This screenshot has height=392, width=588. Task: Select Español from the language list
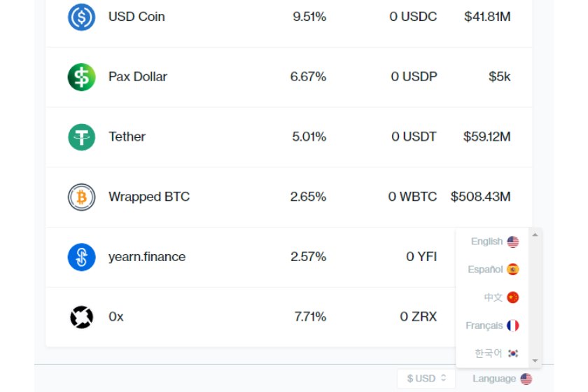click(493, 269)
